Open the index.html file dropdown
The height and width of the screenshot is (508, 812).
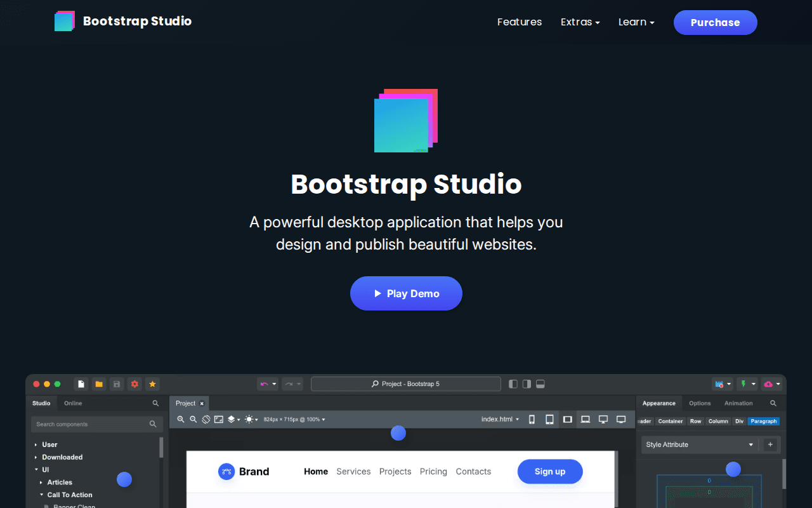[x=500, y=419]
